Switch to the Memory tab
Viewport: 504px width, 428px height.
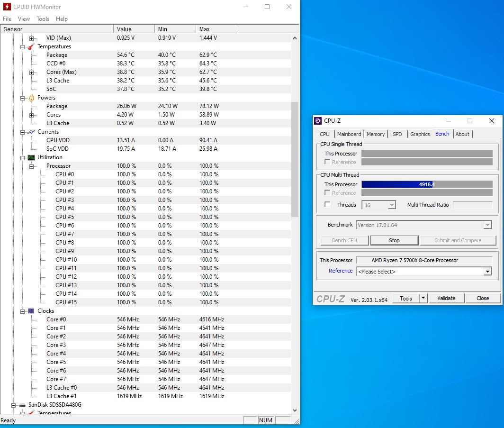[376, 134]
